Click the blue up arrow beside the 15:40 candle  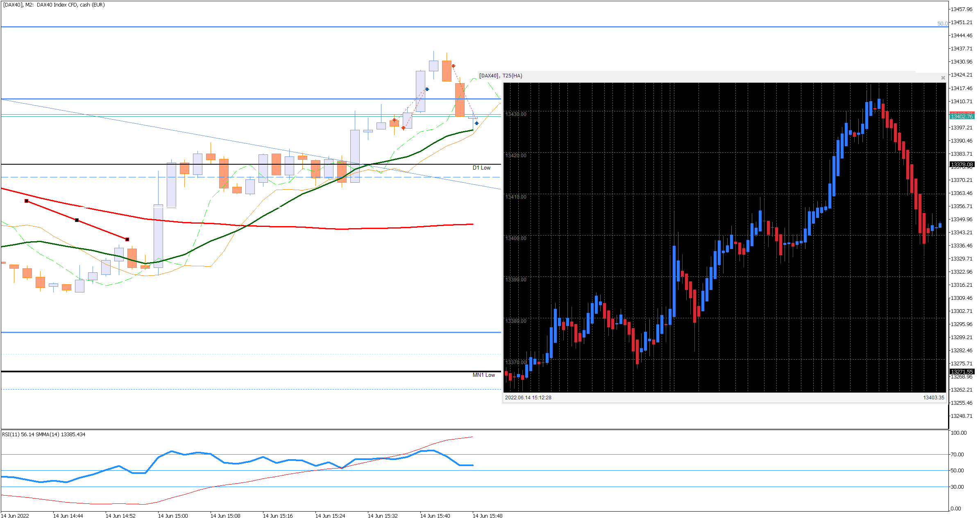[427, 89]
